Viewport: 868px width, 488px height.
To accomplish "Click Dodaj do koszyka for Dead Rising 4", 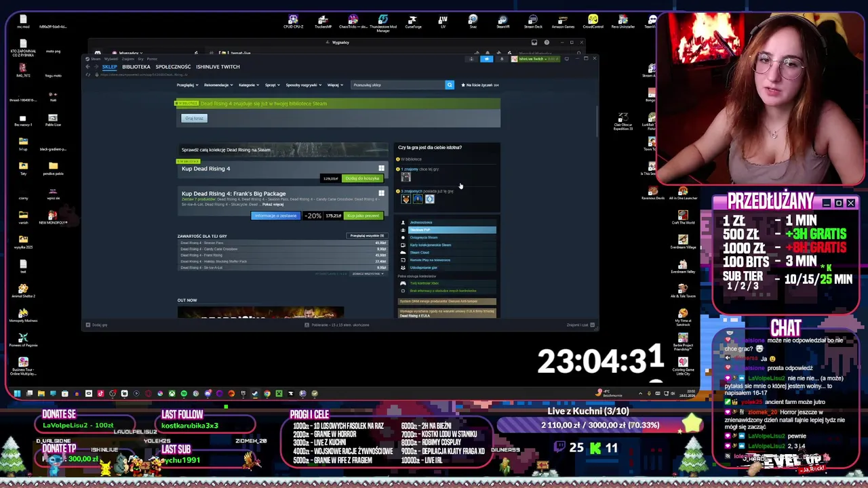I will click(x=362, y=178).
